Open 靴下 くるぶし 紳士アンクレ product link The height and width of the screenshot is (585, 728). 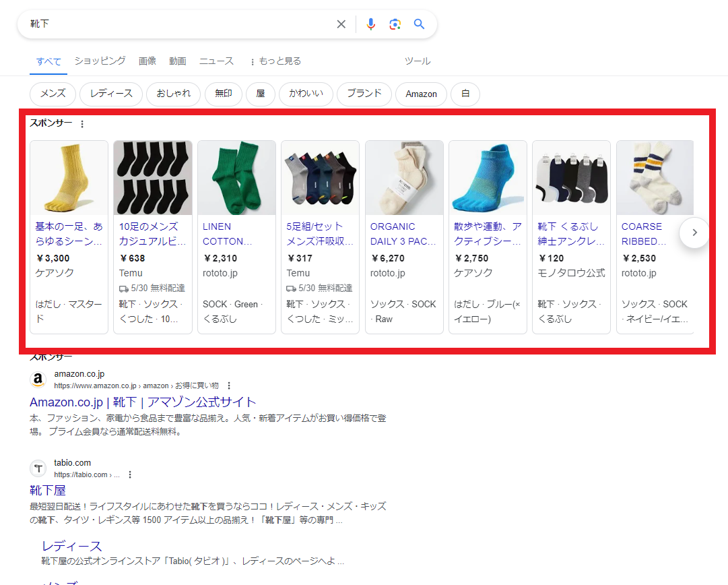pos(571,234)
